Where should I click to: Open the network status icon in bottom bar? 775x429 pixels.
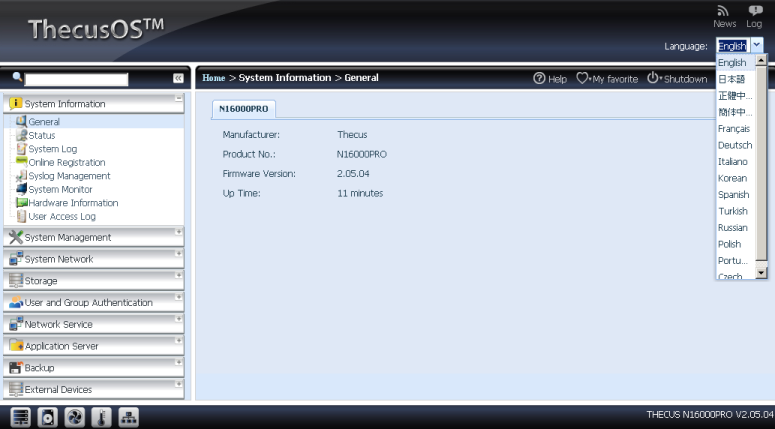pyautogui.click(x=129, y=418)
